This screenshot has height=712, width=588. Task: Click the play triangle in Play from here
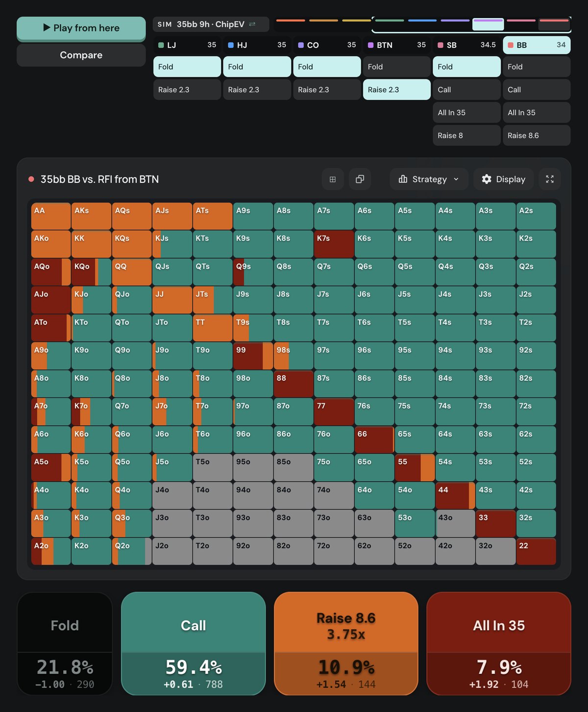point(47,27)
